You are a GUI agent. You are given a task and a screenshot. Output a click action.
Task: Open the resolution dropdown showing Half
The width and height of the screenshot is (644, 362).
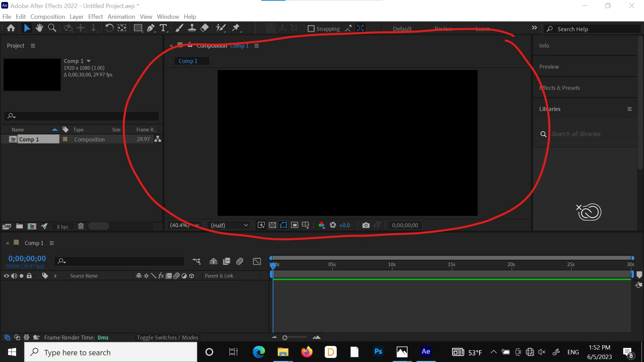229,225
